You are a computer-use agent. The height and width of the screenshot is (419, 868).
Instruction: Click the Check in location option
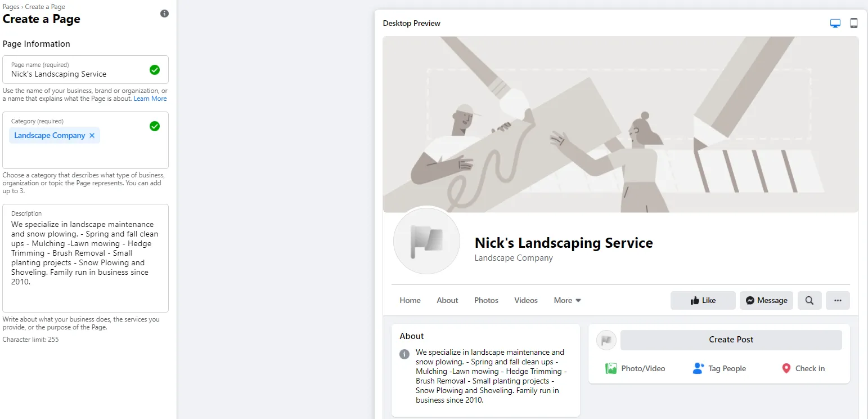(803, 368)
